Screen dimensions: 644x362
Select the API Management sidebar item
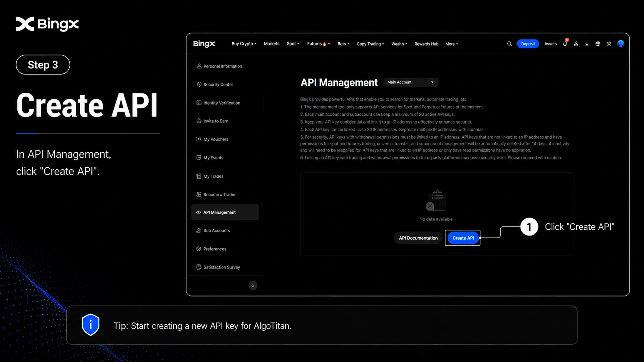[225, 212]
